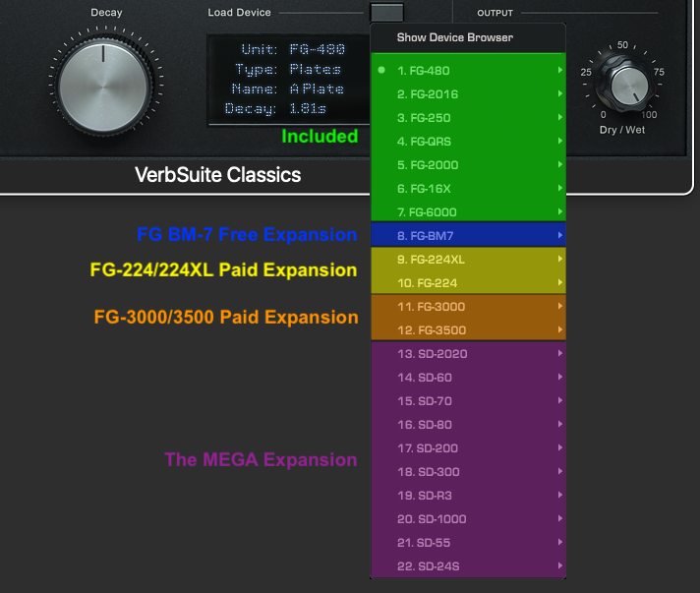Click the Decay: 1.81s display value

tap(275, 108)
